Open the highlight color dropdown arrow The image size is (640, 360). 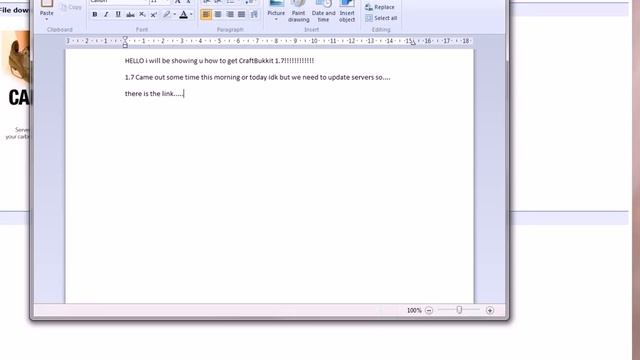[174, 15]
